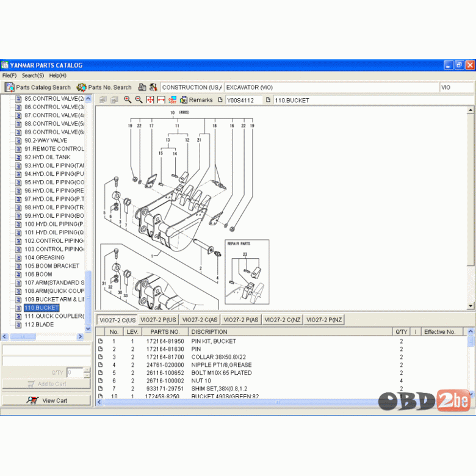Click the CONSTRUCTION (US category field
The width and height of the screenshot is (476, 476).
(x=192, y=87)
